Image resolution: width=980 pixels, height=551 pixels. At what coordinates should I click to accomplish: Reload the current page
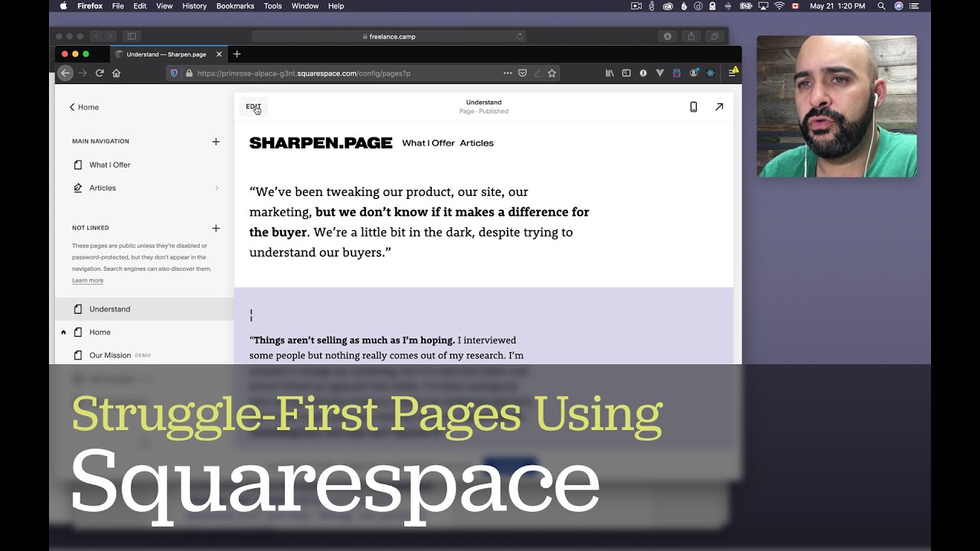pyautogui.click(x=100, y=73)
